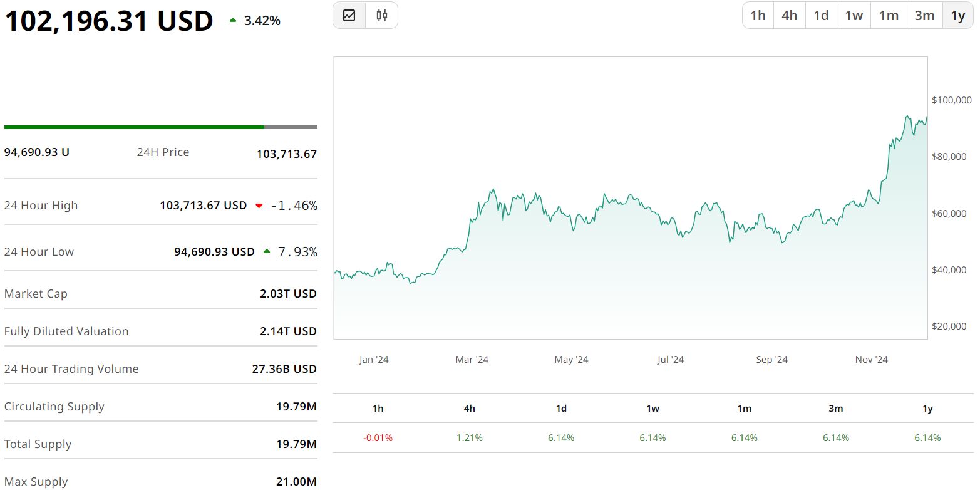
Task: Click the green up arrow beside 7.93%
Action: pos(267,252)
